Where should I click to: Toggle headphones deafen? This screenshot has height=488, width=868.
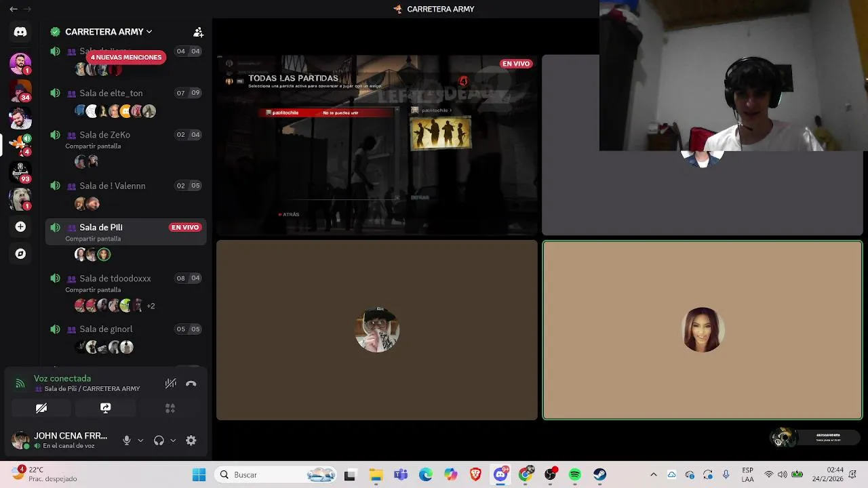tap(159, 441)
